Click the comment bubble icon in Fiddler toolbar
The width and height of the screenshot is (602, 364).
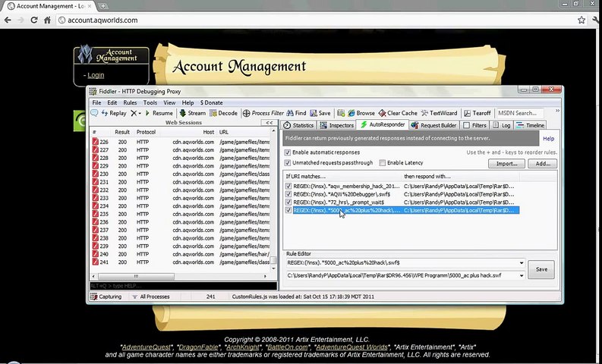[x=94, y=113]
